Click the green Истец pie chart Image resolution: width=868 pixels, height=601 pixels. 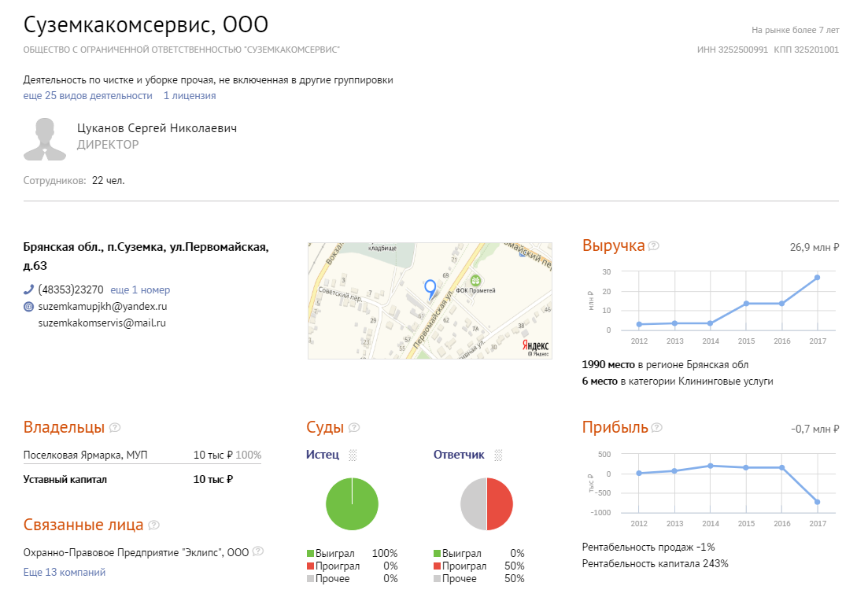[x=352, y=504]
